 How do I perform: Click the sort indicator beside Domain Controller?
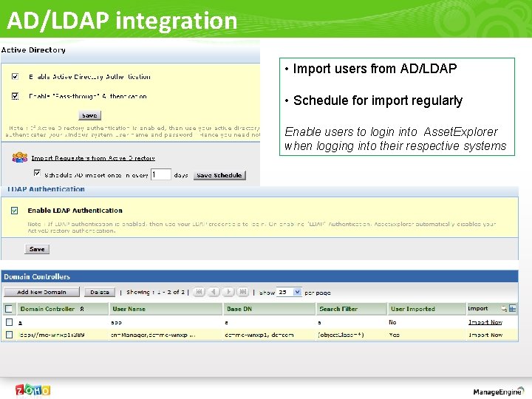pyautogui.click(x=82, y=309)
